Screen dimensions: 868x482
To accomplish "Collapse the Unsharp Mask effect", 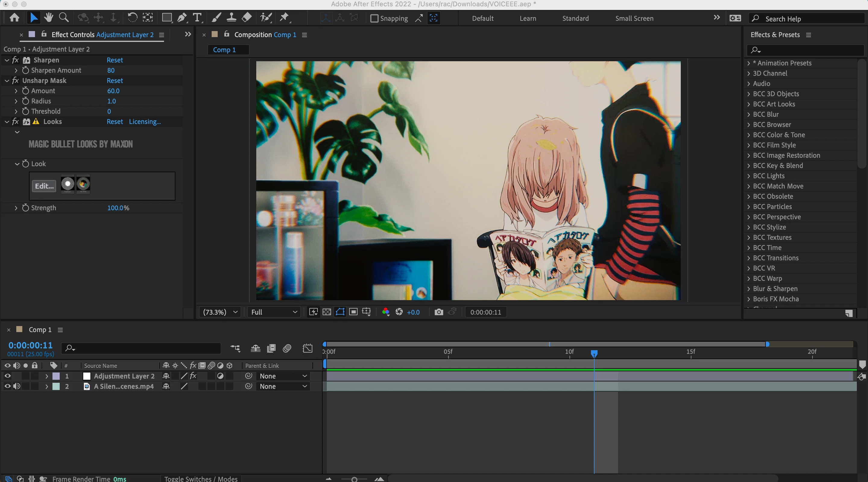I will click(7, 81).
